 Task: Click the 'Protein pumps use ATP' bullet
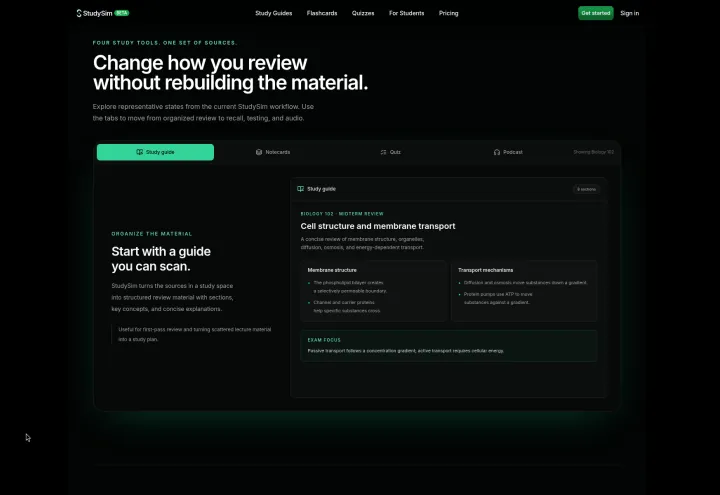[498, 298]
